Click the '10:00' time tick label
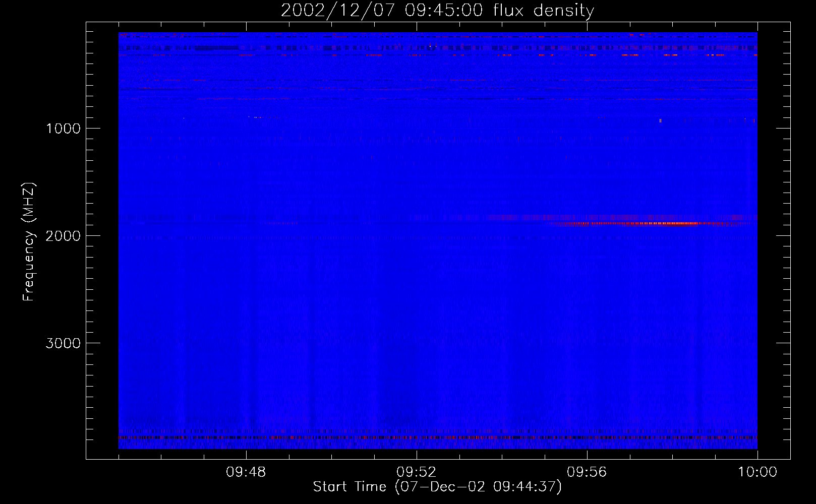Screen dimensions: 816x504 [x=757, y=472]
